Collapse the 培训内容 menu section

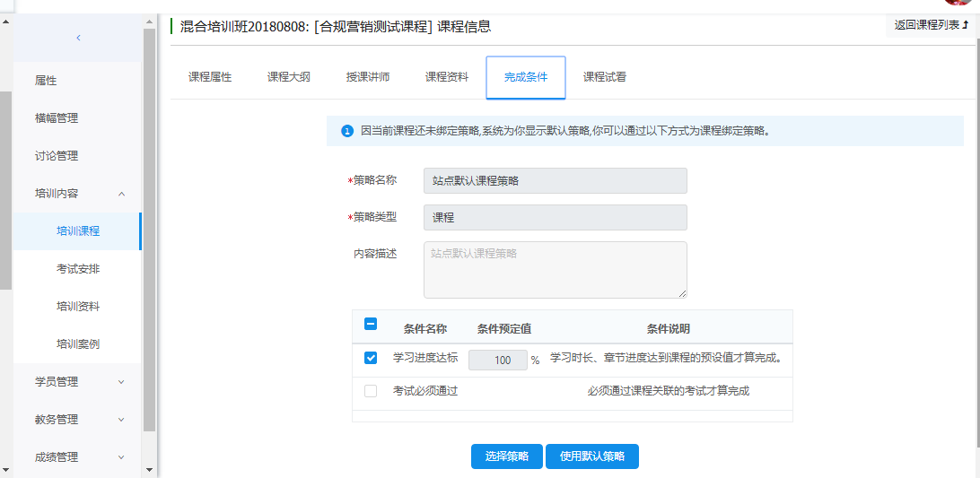pyautogui.click(x=121, y=194)
